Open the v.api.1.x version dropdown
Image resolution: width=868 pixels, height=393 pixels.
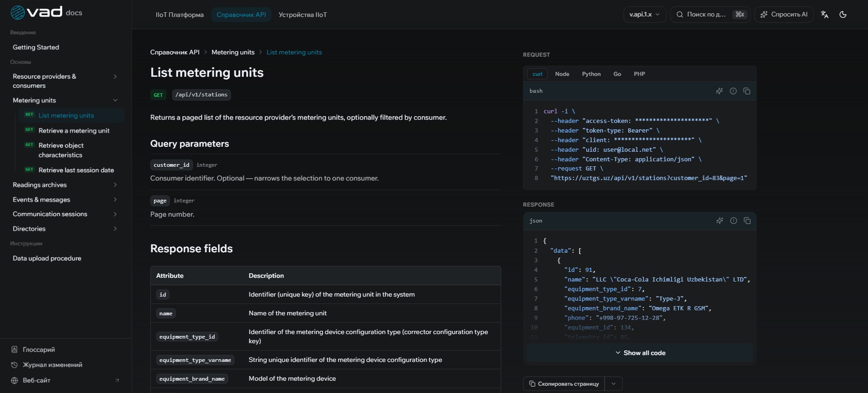(x=645, y=15)
